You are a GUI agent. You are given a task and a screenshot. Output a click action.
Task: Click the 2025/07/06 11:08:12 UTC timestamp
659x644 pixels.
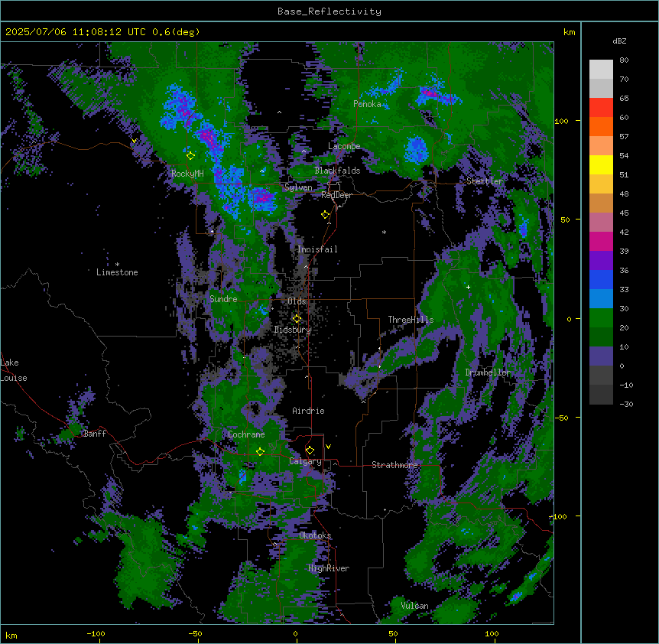point(76,32)
